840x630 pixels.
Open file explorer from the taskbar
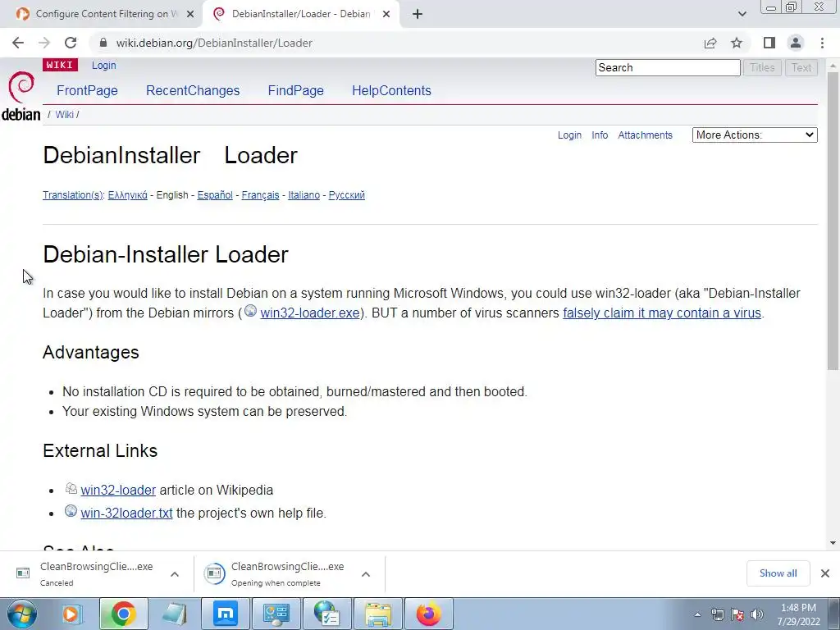click(378, 614)
